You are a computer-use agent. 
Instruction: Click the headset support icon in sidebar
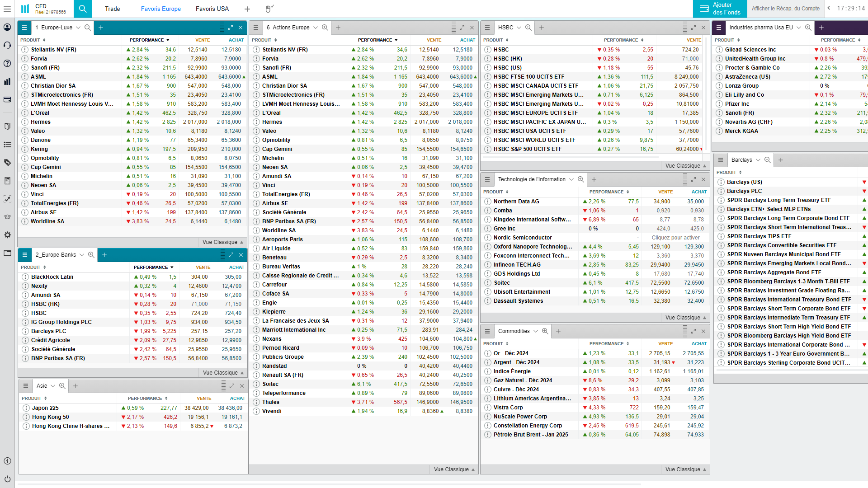[x=7, y=45]
